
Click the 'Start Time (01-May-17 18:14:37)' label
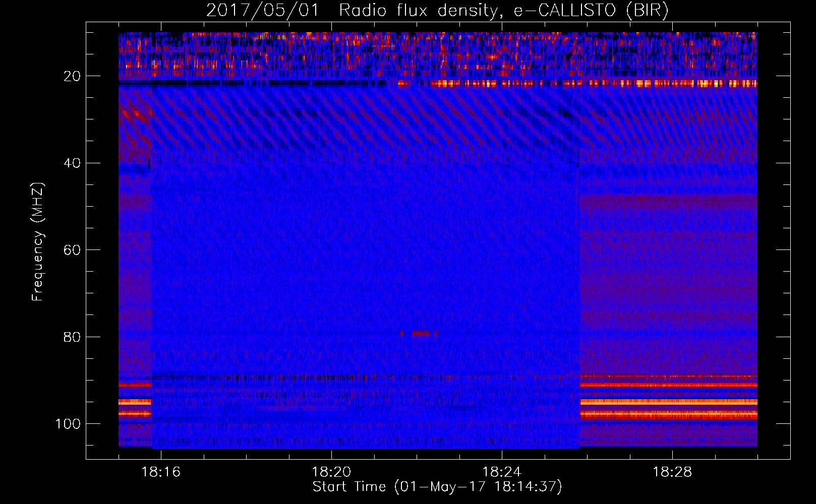click(x=437, y=487)
